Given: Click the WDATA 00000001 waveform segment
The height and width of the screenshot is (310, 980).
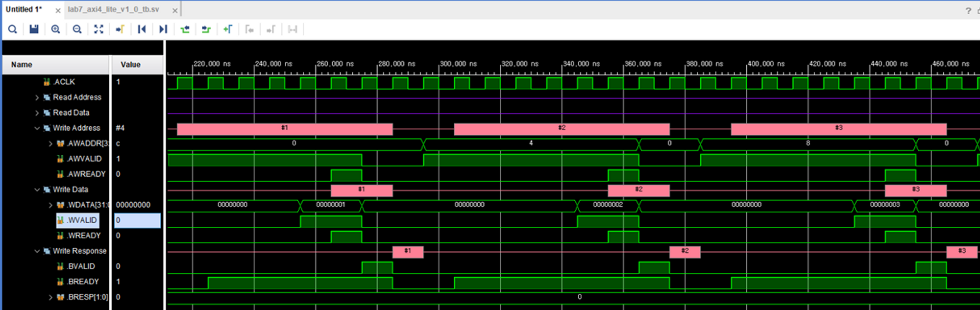Looking at the screenshot, I should point(331,206).
